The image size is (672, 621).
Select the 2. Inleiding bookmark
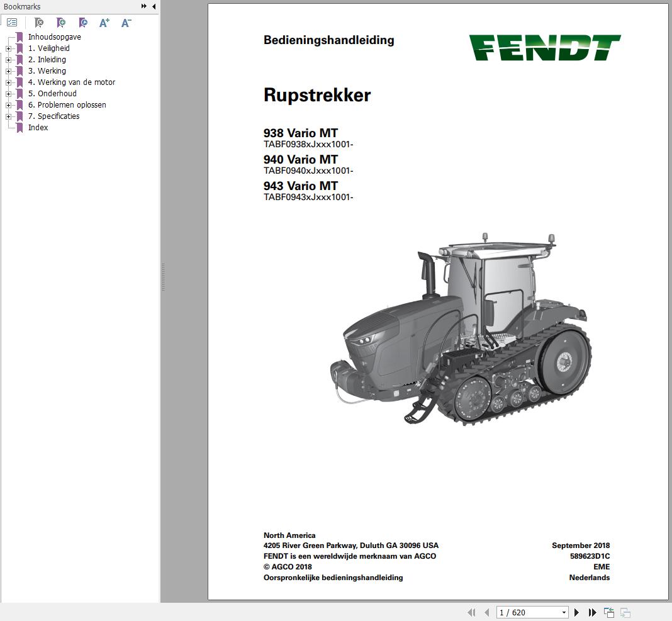click(47, 60)
